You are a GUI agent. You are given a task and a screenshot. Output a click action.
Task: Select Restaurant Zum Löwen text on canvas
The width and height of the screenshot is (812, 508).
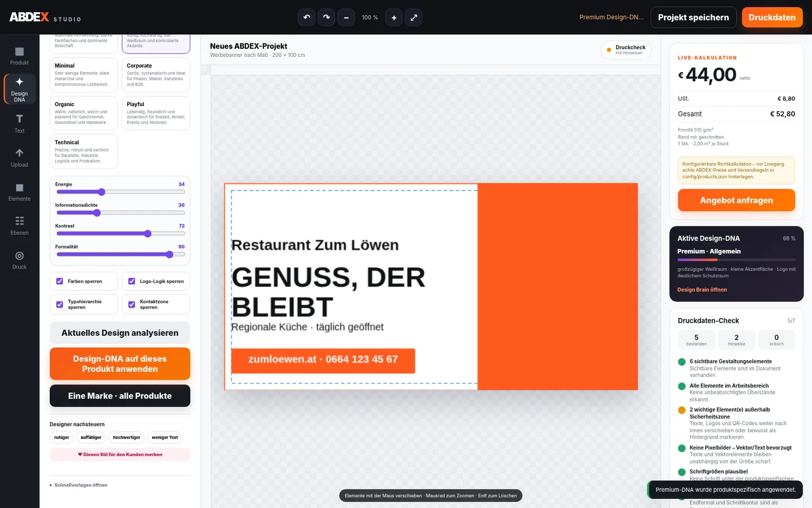(315, 245)
